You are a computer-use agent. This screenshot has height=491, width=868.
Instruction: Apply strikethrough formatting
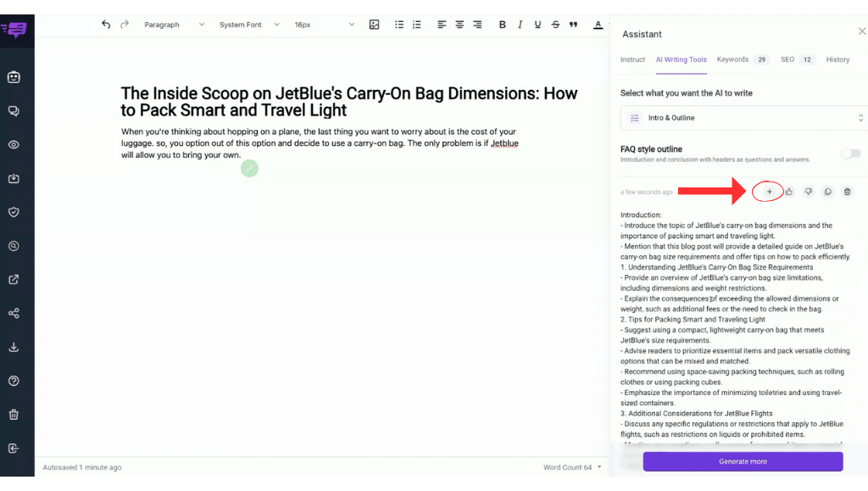click(x=555, y=25)
